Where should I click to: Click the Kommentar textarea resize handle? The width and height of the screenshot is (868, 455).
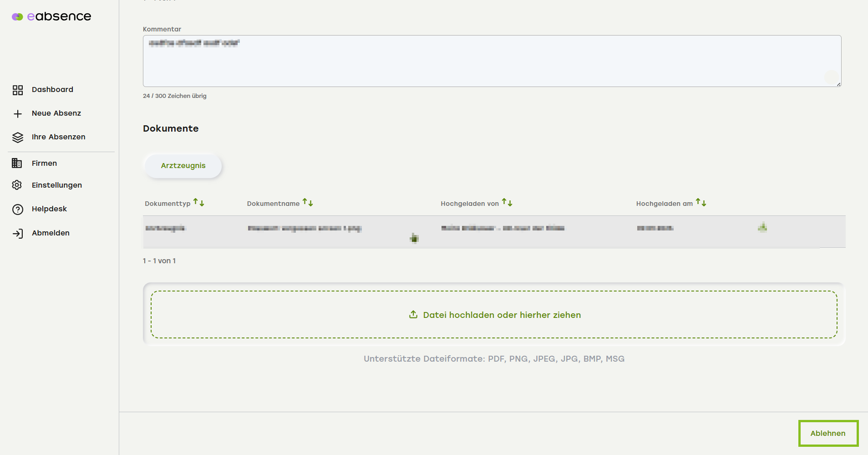838,84
